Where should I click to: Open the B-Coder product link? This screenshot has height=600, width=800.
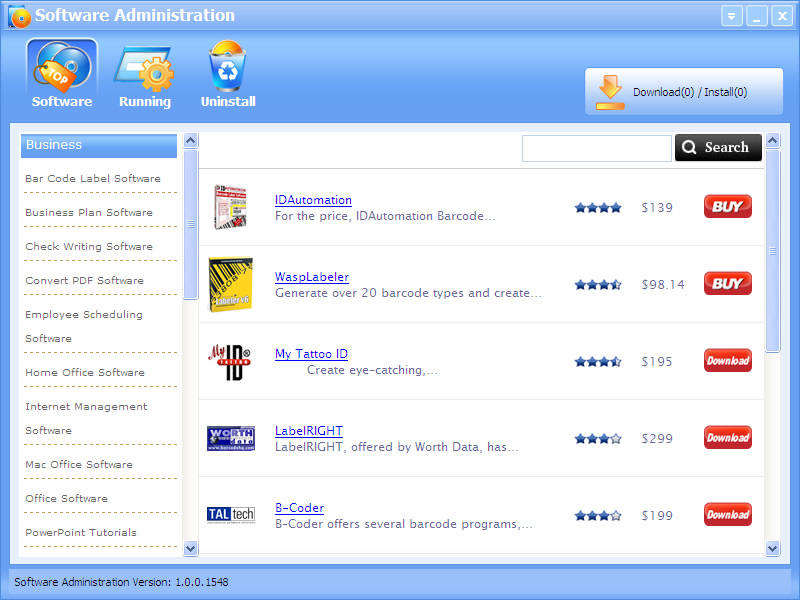pos(299,508)
